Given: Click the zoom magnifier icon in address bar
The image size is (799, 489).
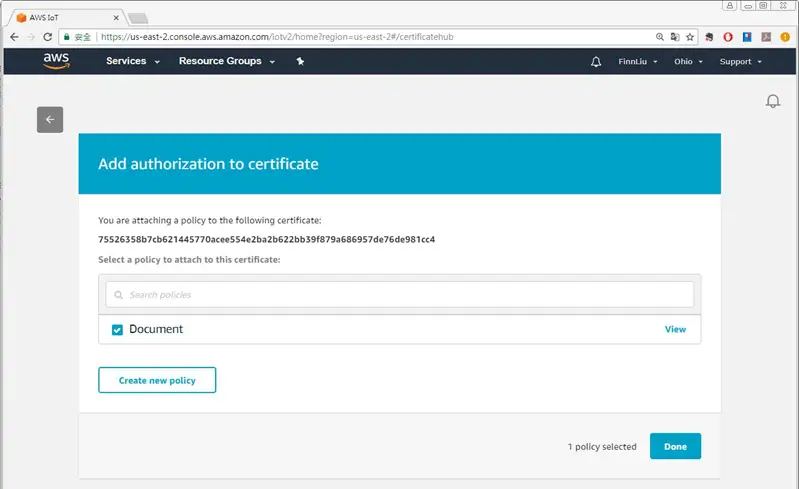Looking at the screenshot, I should click(x=659, y=37).
